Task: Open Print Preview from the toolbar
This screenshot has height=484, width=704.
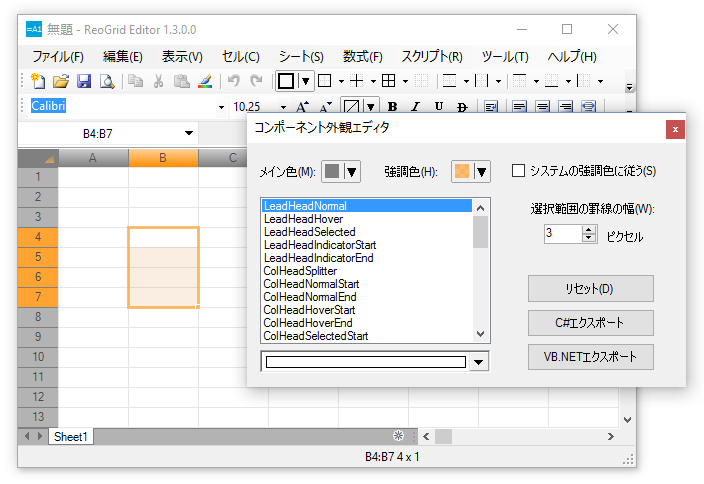Action: [106, 81]
